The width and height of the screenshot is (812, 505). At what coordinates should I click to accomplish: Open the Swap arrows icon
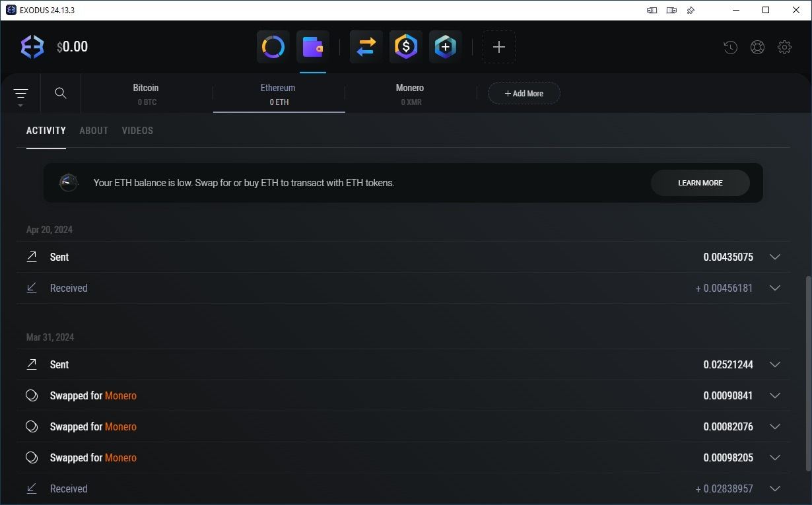click(x=366, y=47)
